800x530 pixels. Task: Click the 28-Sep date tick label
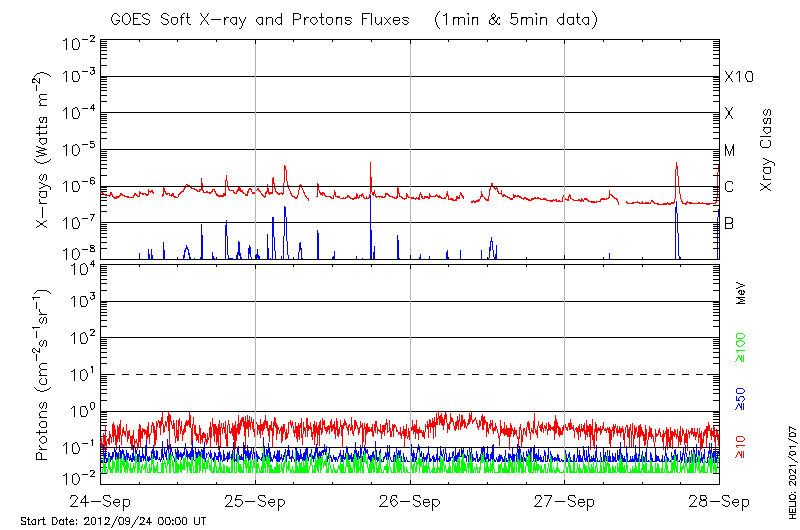click(x=718, y=500)
